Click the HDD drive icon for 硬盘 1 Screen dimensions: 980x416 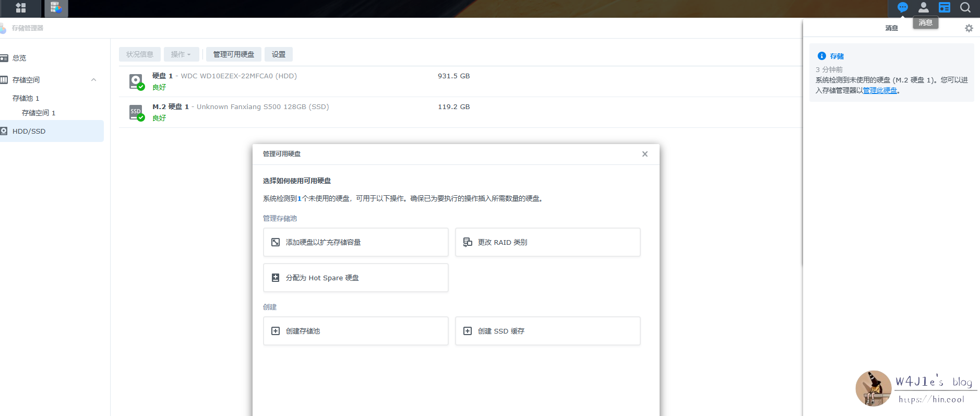pos(136,81)
